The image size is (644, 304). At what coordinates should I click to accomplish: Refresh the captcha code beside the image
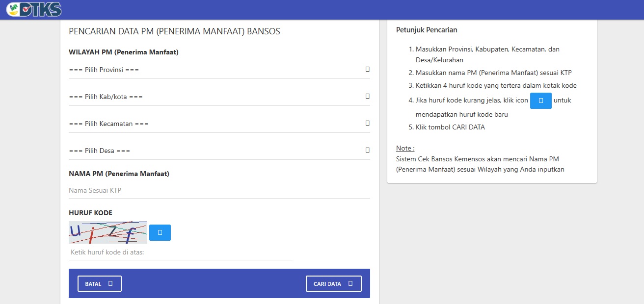[160, 232]
